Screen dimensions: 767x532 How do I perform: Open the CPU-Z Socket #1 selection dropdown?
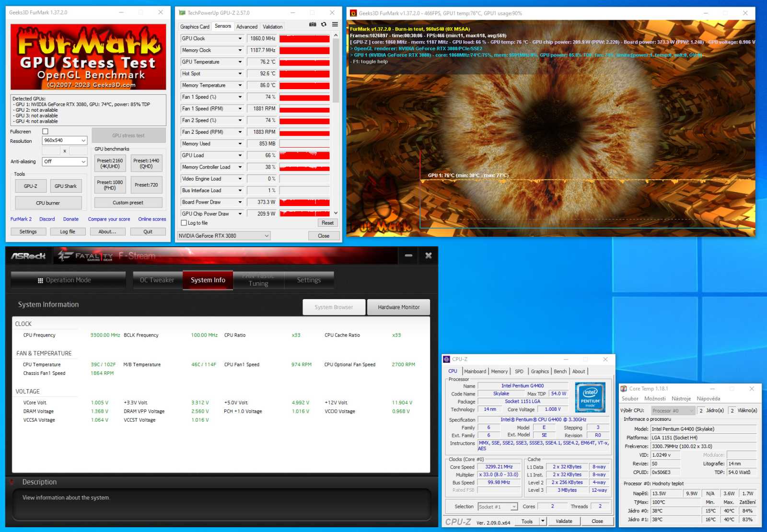click(498, 507)
